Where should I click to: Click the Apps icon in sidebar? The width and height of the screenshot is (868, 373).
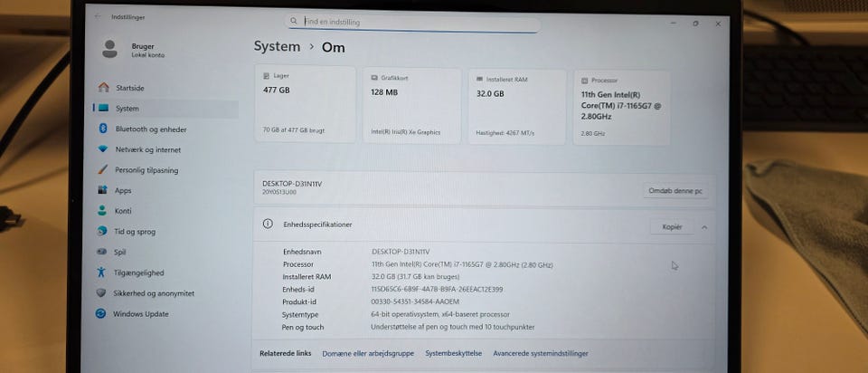pyautogui.click(x=102, y=190)
